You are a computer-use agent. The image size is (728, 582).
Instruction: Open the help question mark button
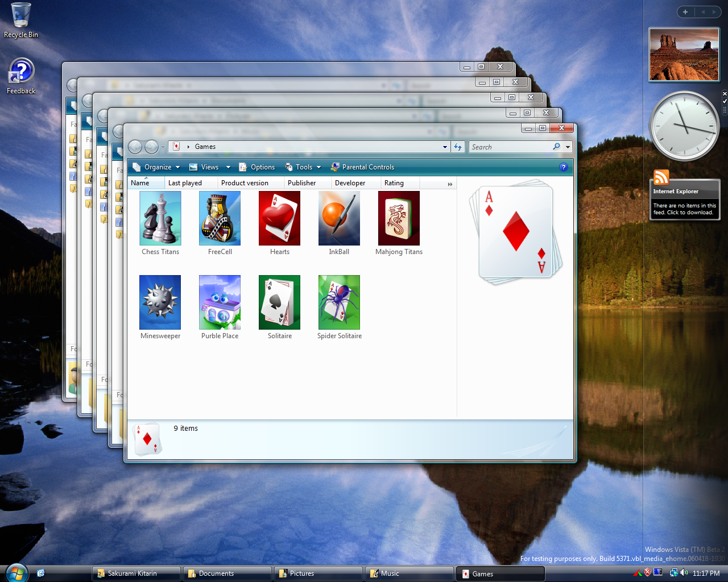point(563,167)
